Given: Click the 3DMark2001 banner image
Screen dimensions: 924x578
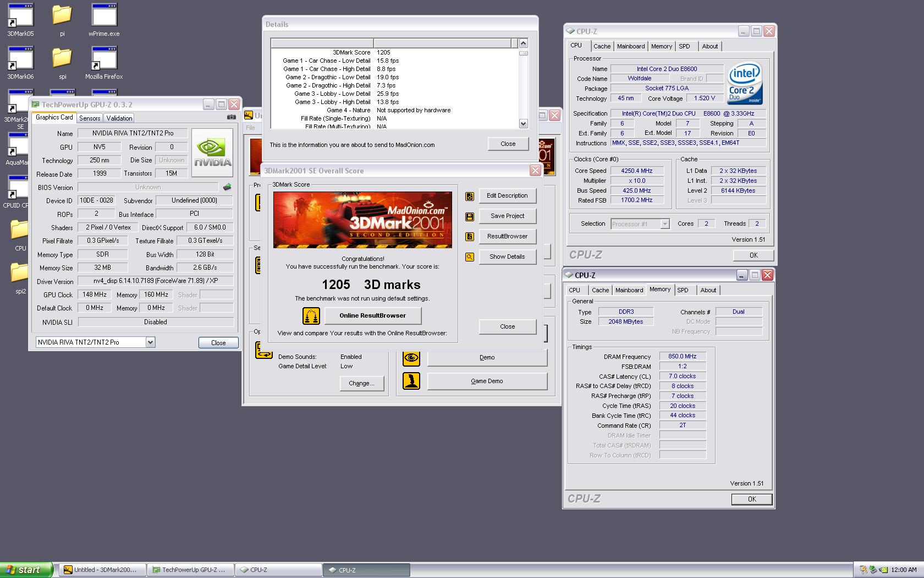Looking at the screenshot, I should tap(362, 220).
